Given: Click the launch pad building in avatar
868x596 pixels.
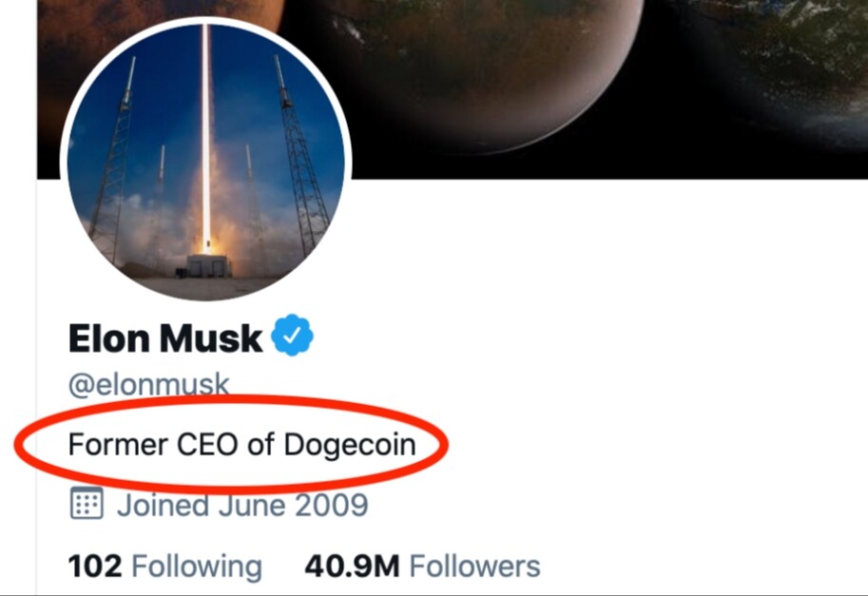Looking at the screenshot, I should coord(208,265).
